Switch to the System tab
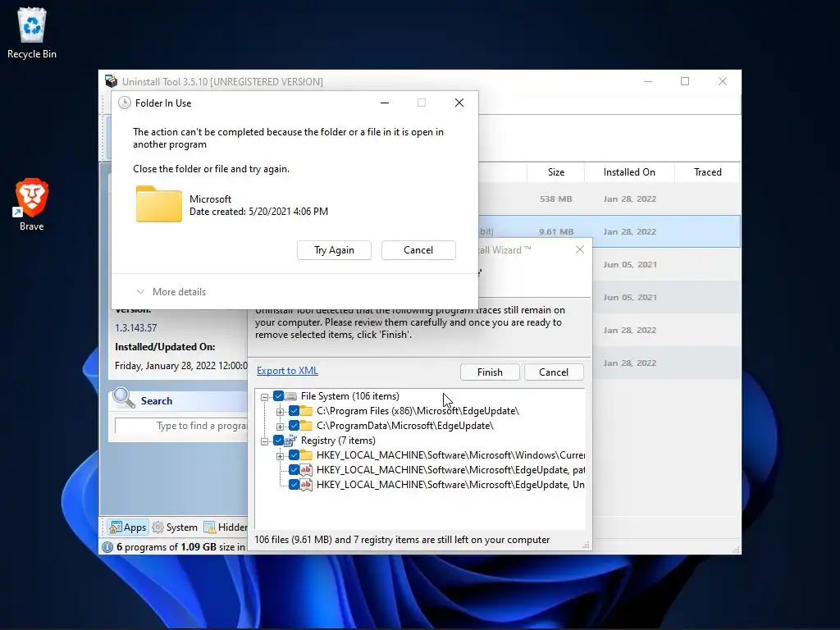 [x=175, y=527]
